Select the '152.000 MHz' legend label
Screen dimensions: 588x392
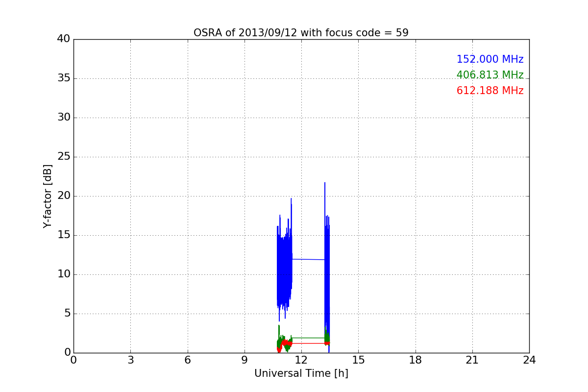pyautogui.click(x=490, y=59)
